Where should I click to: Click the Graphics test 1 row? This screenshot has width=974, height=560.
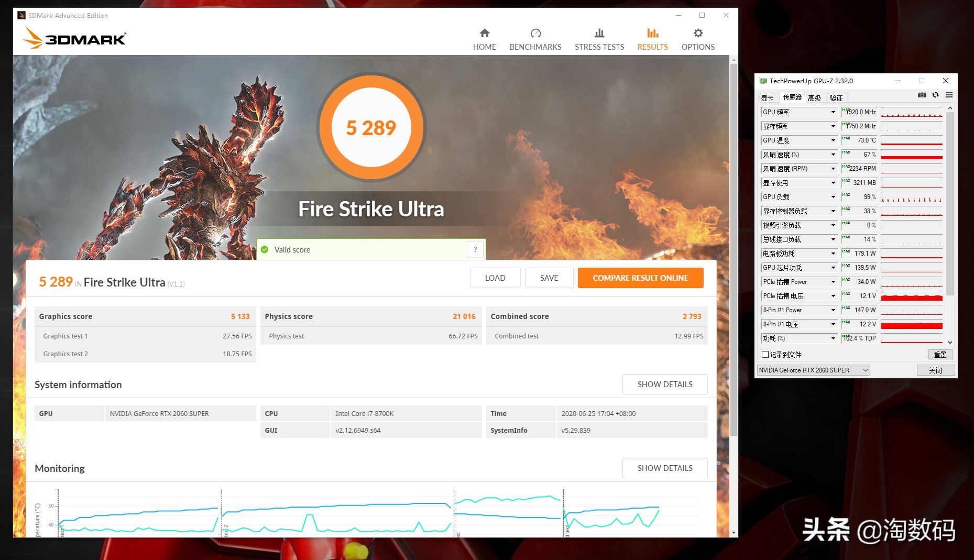145,336
